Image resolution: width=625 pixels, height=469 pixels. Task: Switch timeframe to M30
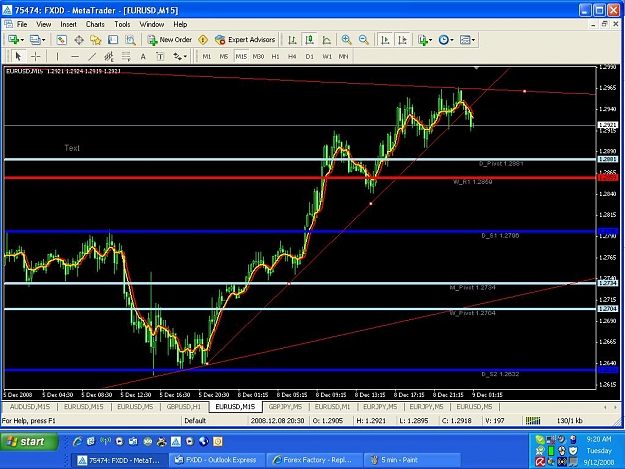(x=258, y=57)
